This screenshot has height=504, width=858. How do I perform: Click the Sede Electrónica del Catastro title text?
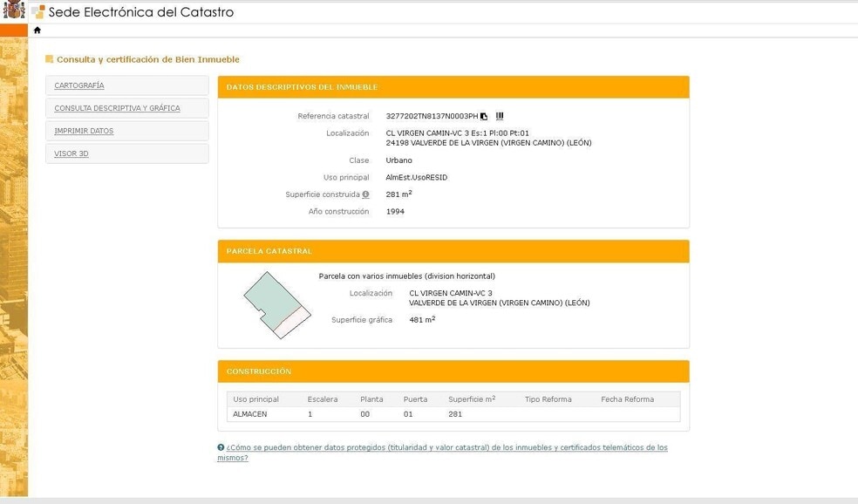[x=140, y=11]
